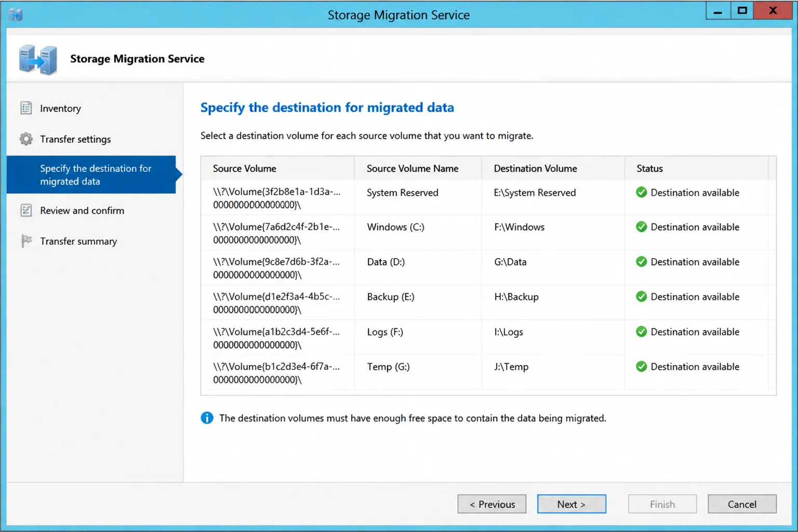
Task: Select destination cell G:\Data
Action: coord(553,267)
